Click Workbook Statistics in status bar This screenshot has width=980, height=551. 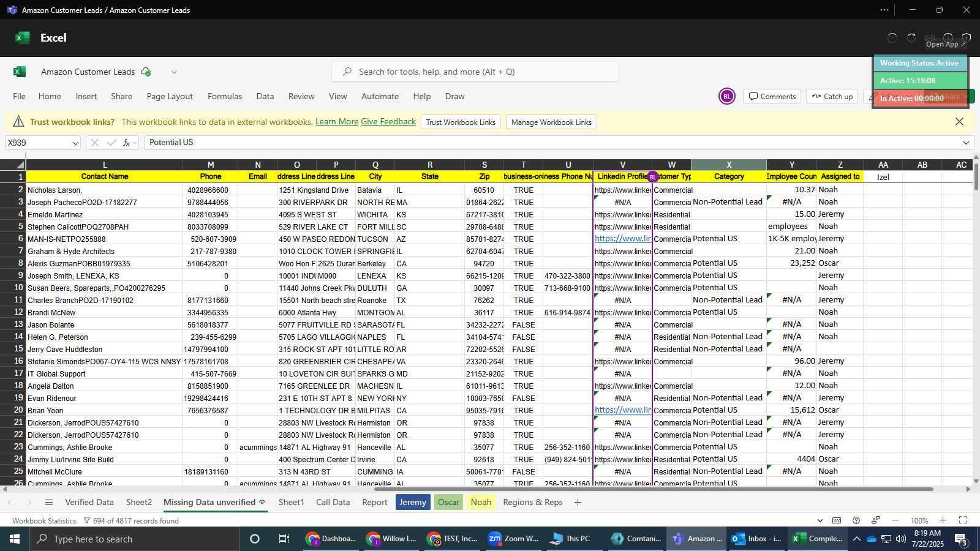point(44,521)
